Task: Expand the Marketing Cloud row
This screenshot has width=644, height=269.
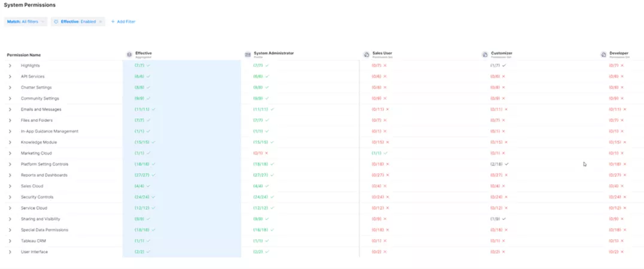Action: point(10,154)
